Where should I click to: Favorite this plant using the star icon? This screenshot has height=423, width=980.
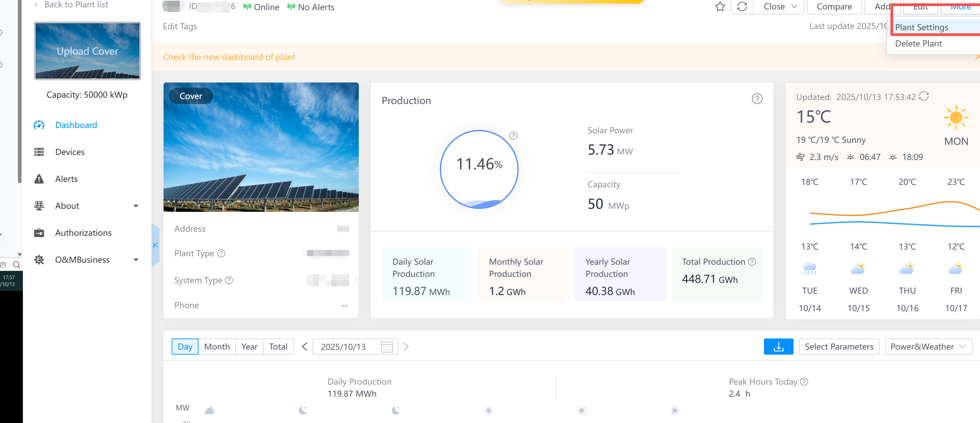click(x=720, y=6)
